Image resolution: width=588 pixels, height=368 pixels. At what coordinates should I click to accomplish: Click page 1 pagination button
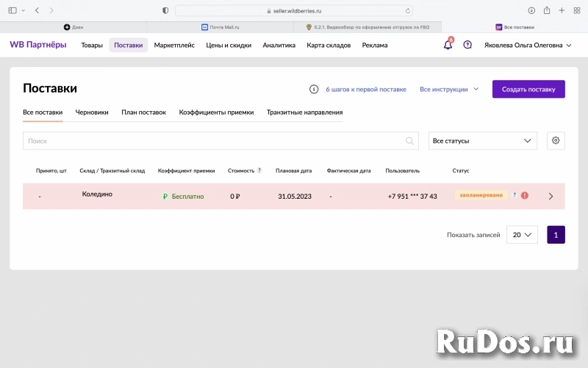(x=556, y=235)
